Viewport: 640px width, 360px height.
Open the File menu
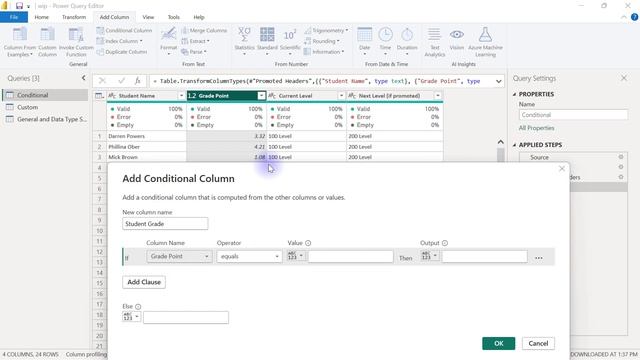14,17
